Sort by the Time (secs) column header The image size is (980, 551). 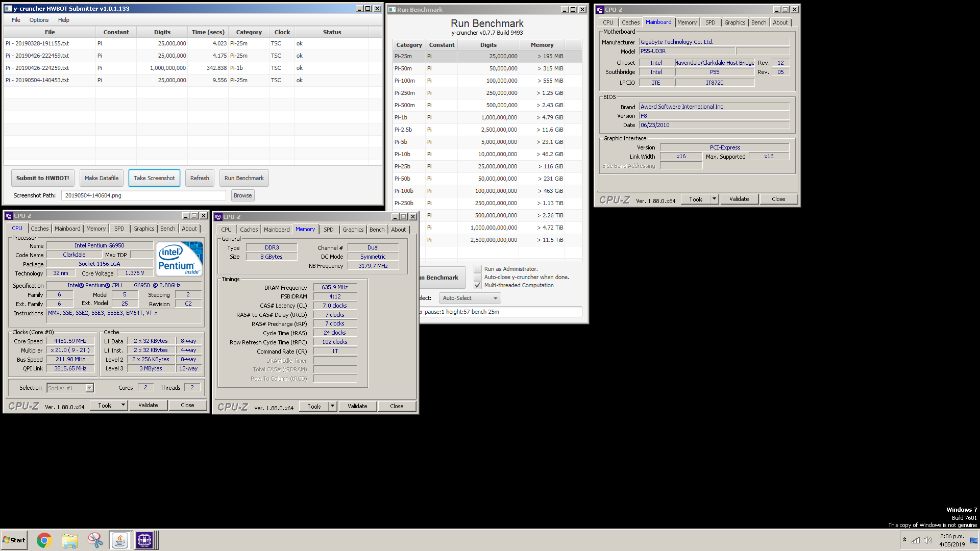click(208, 32)
